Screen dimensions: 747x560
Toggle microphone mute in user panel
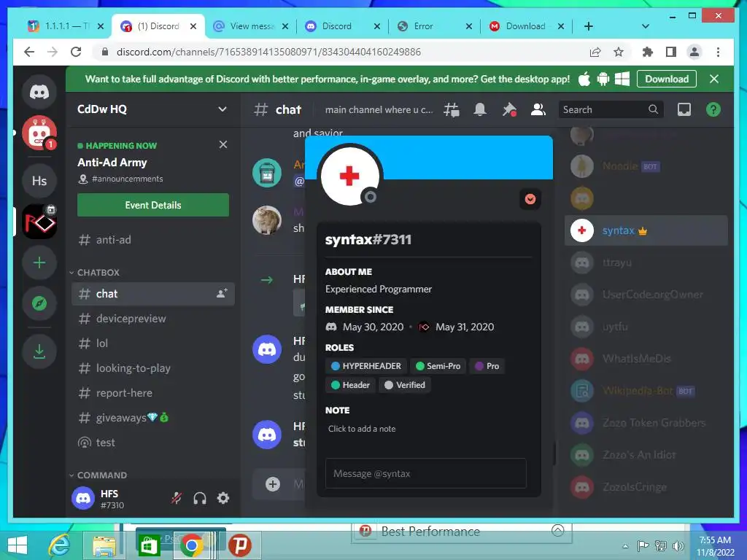point(177,498)
